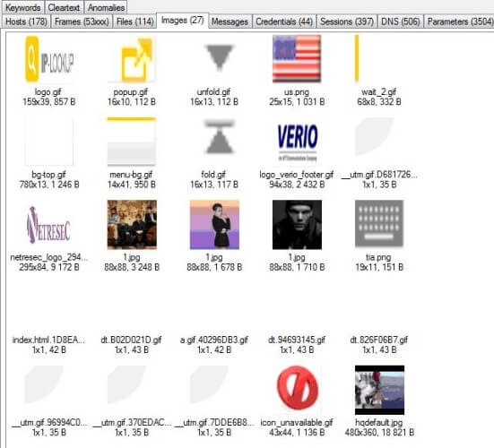This screenshot has width=494, height=448.
Task: Select the VERIO logo_verio_footer.gif image
Action: [x=298, y=142]
